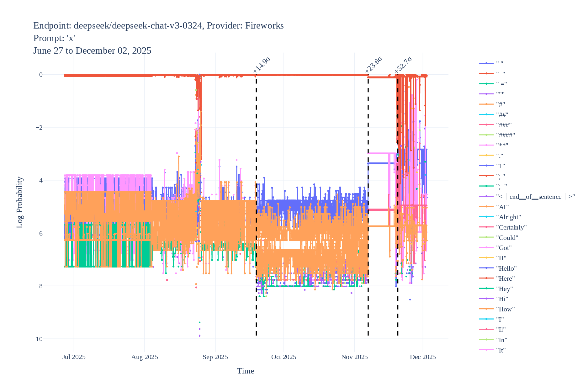
Task: Click the chart title mentioning Fireworks provider
Action: click(158, 26)
